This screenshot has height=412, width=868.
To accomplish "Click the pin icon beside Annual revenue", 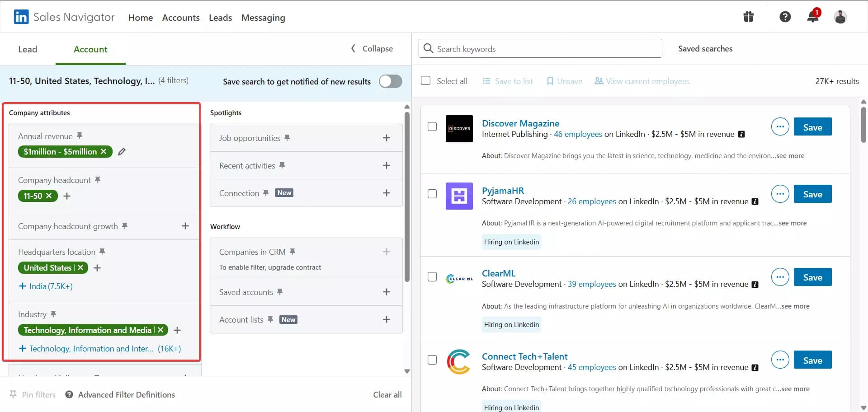I will (x=80, y=136).
